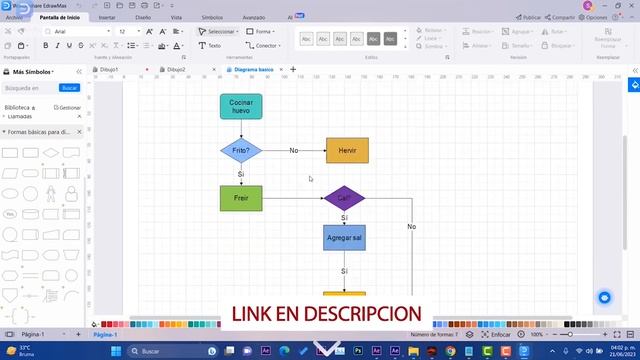Expand the right panel with double chevron
640x360 pixels.
(636, 71)
